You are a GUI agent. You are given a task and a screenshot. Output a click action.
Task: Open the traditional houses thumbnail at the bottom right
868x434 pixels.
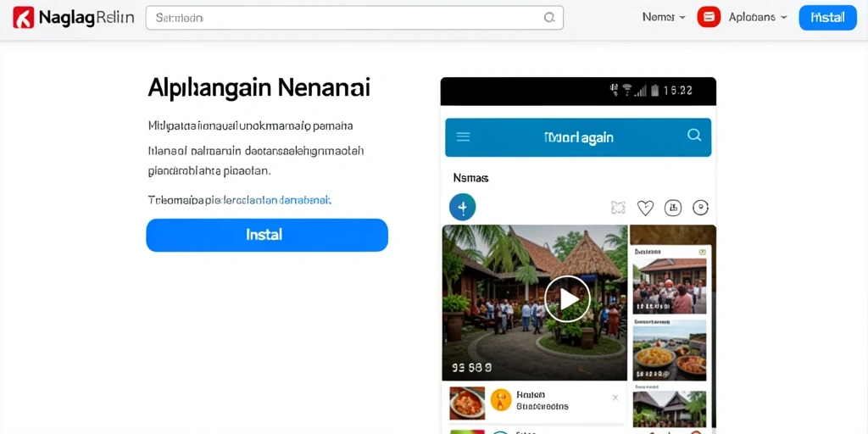pyautogui.click(x=670, y=409)
